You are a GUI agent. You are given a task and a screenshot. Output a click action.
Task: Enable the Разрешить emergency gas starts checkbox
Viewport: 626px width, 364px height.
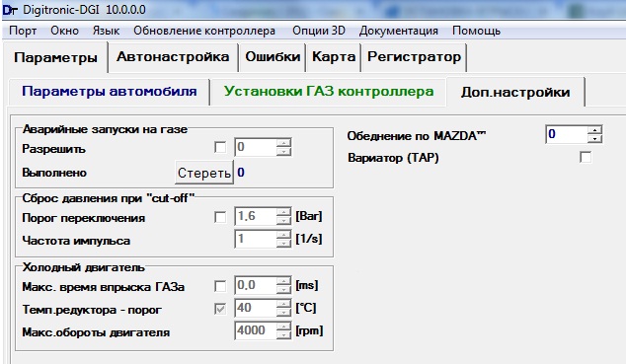[x=220, y=147]
